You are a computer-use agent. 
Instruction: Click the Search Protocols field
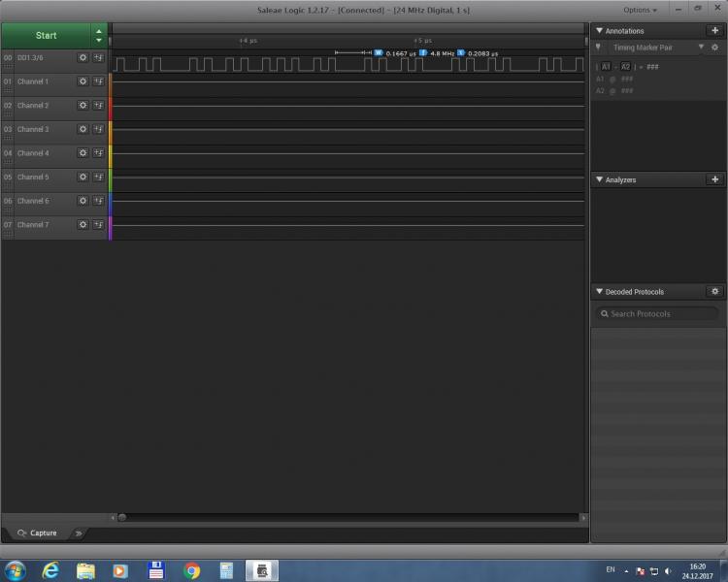click(656, 314)
